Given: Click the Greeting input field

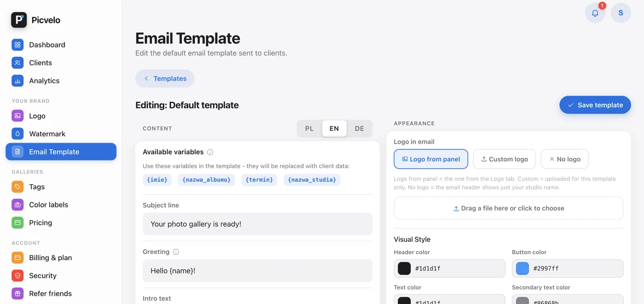Looking at the screenshot, I should pos(258,271).
